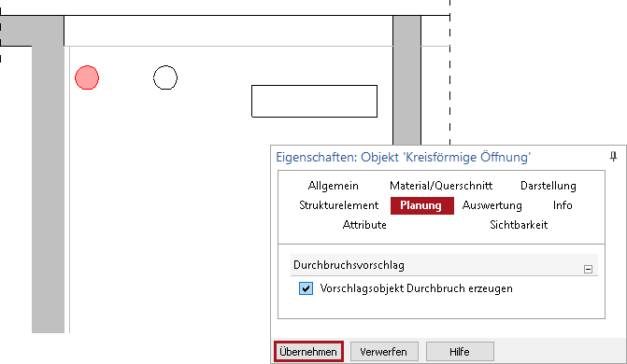The image size is (627, 364).
Task: Open the Sichtbarkeit tab
Action: (519, 225)
